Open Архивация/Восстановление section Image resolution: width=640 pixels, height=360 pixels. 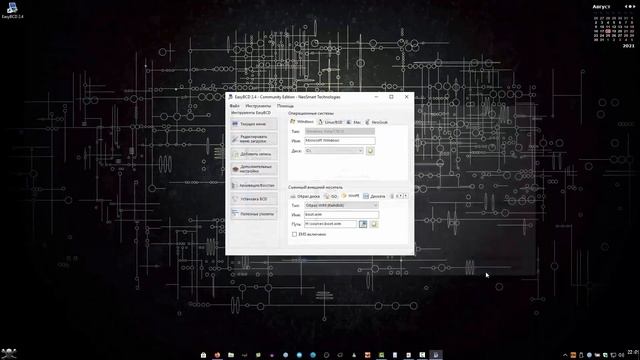[254, 185]
